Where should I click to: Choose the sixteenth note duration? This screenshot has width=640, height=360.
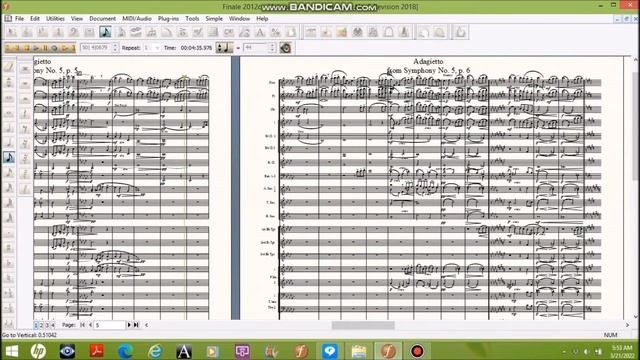point(9,173)
